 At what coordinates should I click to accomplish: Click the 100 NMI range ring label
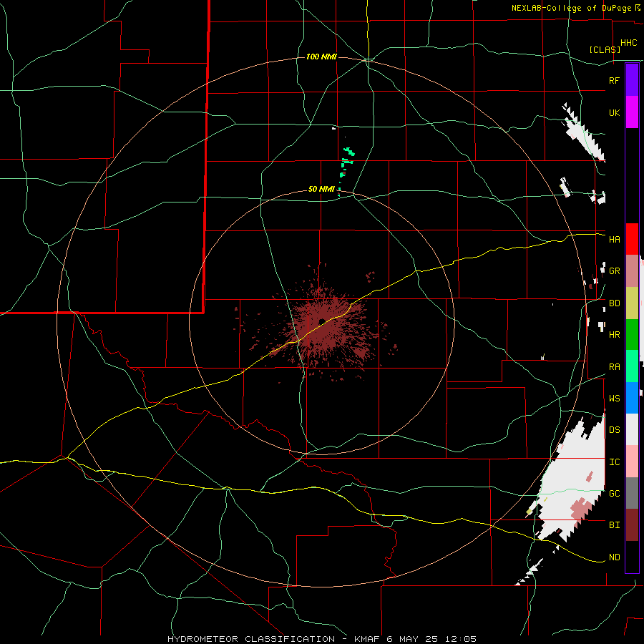(321, 57)
